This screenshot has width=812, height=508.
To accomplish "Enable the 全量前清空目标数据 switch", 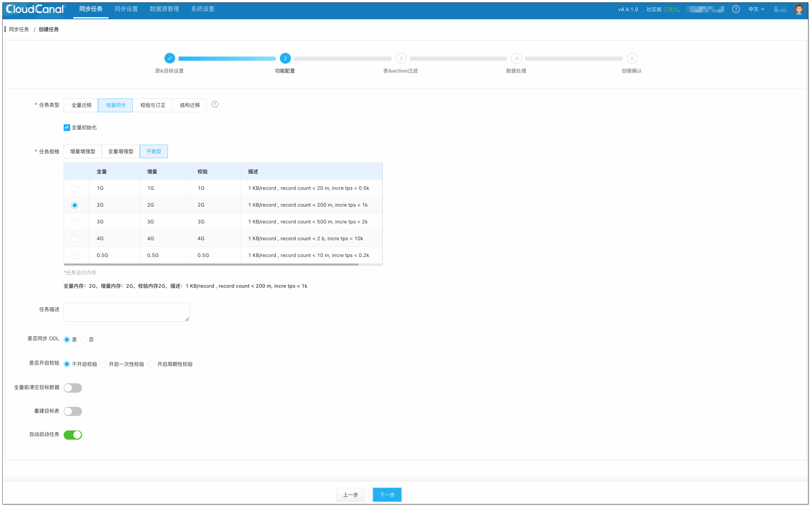I will coord(73,388).
